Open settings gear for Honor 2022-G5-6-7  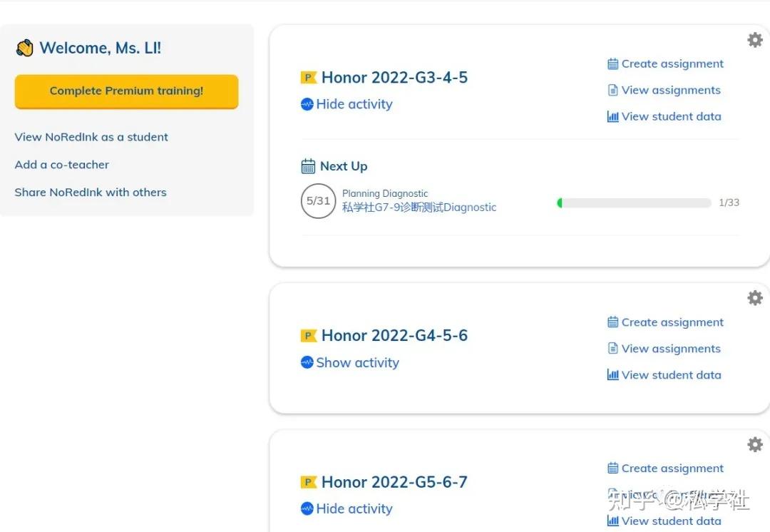click(x=754, y=445)
